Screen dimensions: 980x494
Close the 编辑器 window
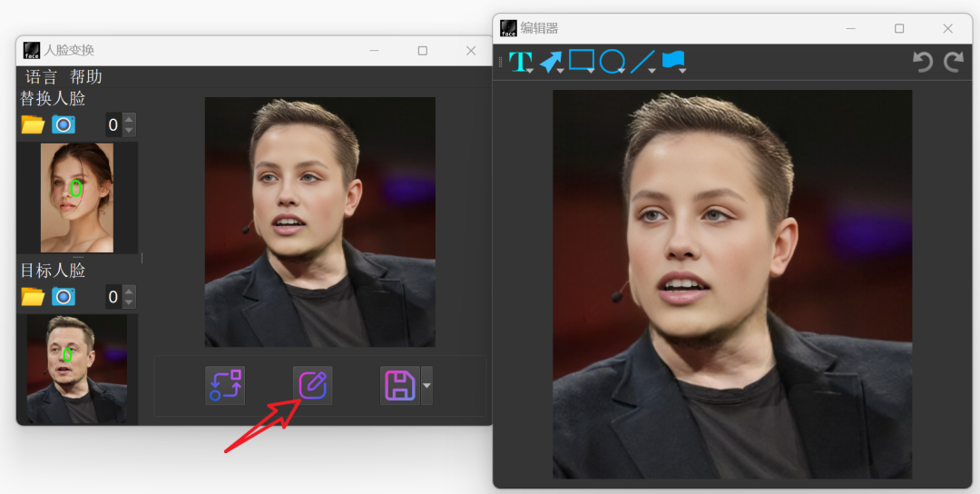click(947, 28)
